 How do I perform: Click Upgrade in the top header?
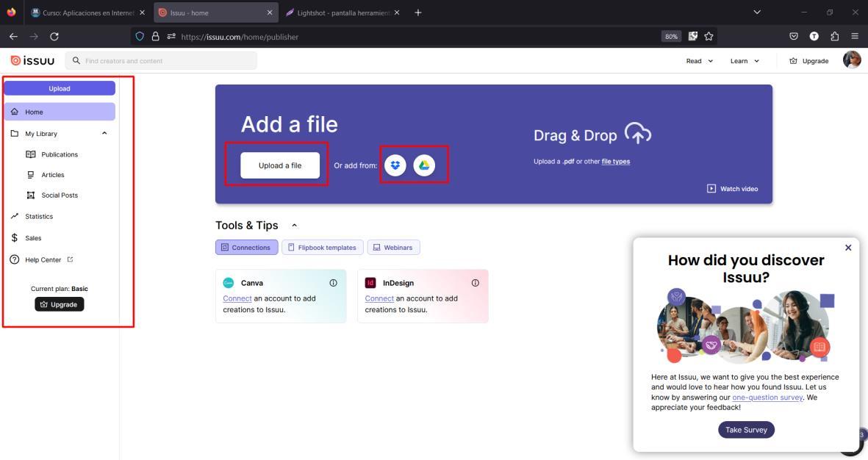[808, 61]
